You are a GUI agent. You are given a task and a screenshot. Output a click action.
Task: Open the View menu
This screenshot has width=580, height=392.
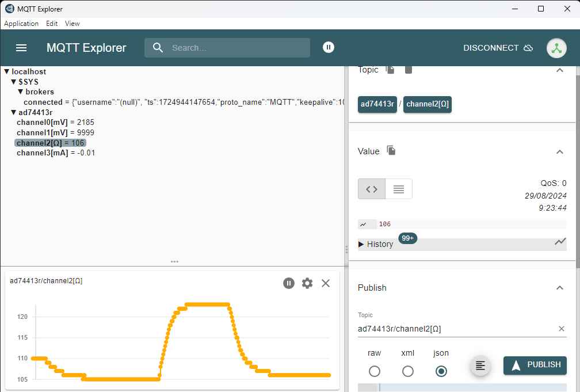click(72, 24)
